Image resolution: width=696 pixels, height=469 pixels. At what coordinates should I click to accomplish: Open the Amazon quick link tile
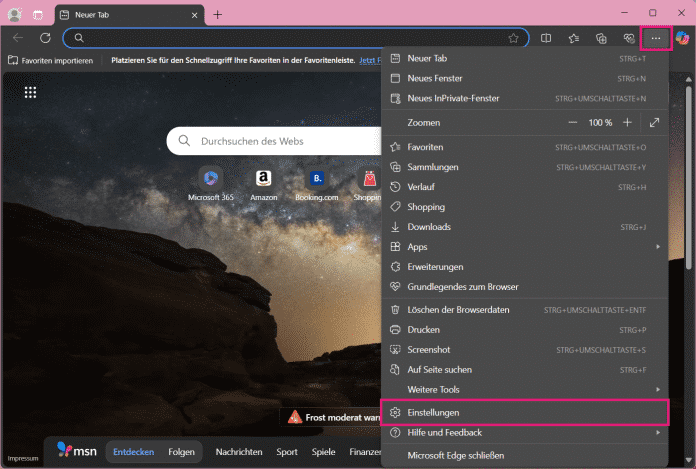[263, 179]
